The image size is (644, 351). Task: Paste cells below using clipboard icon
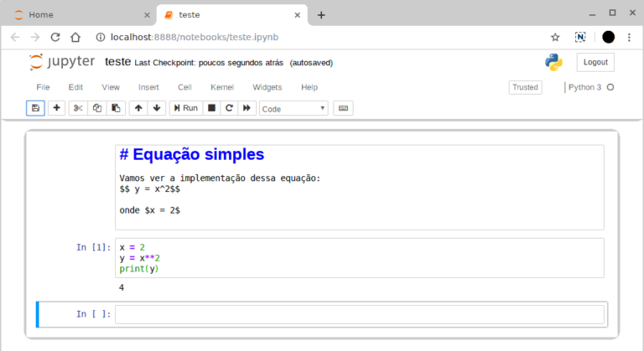tap(116, 108)
